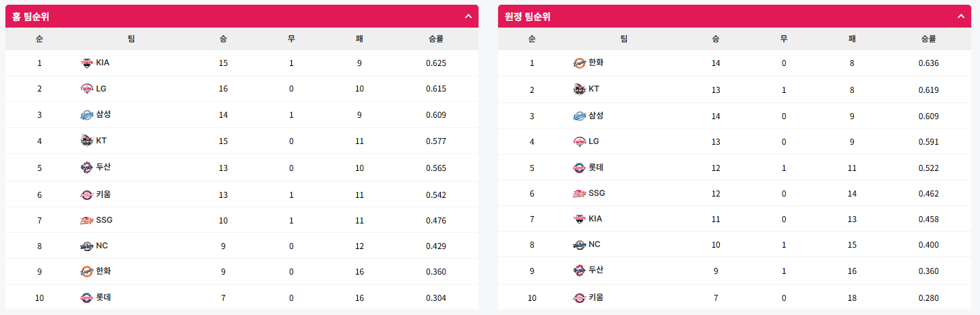
Task: Click the KT Wiz logo in away rankings
Action: point(579,89)
